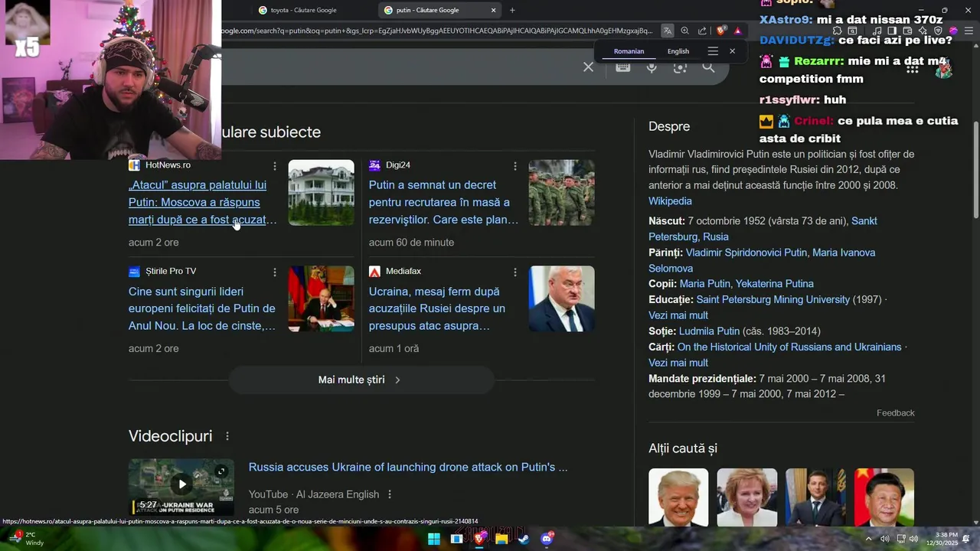Viewport: 980px width, 551px height.
Task: Open Discord from the taskbar
Action: pos(547,539)
